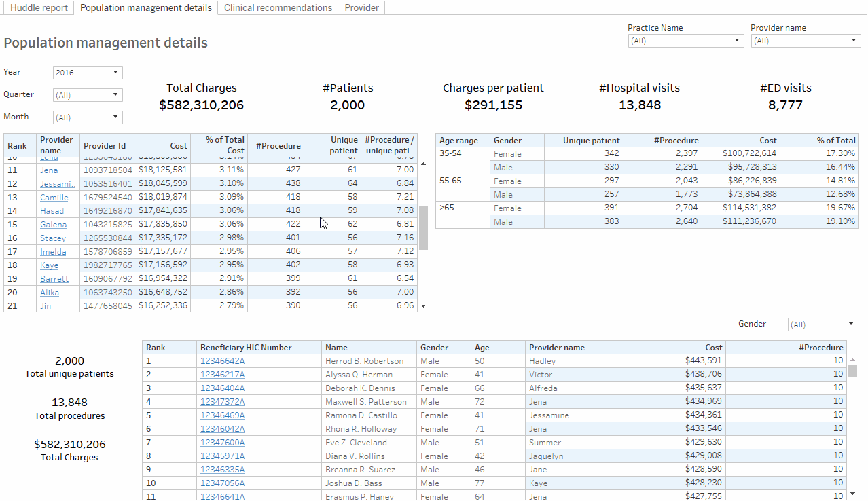Open the Quarter filter dropdown

click(x=88, y=95)
